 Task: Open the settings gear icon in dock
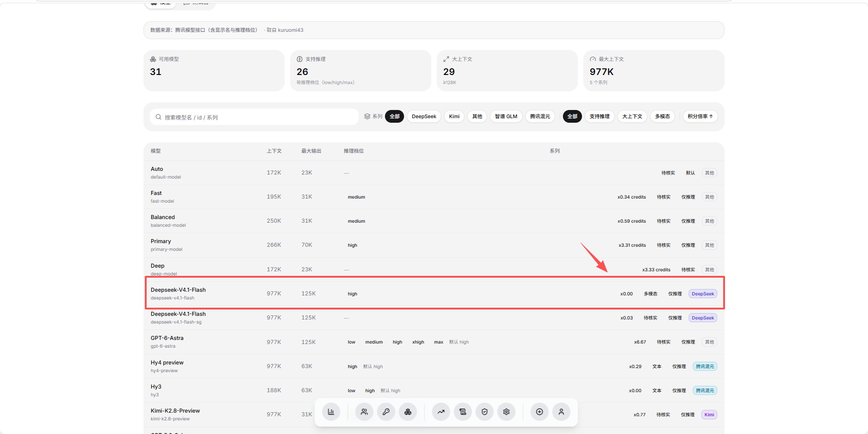[506, 412]
